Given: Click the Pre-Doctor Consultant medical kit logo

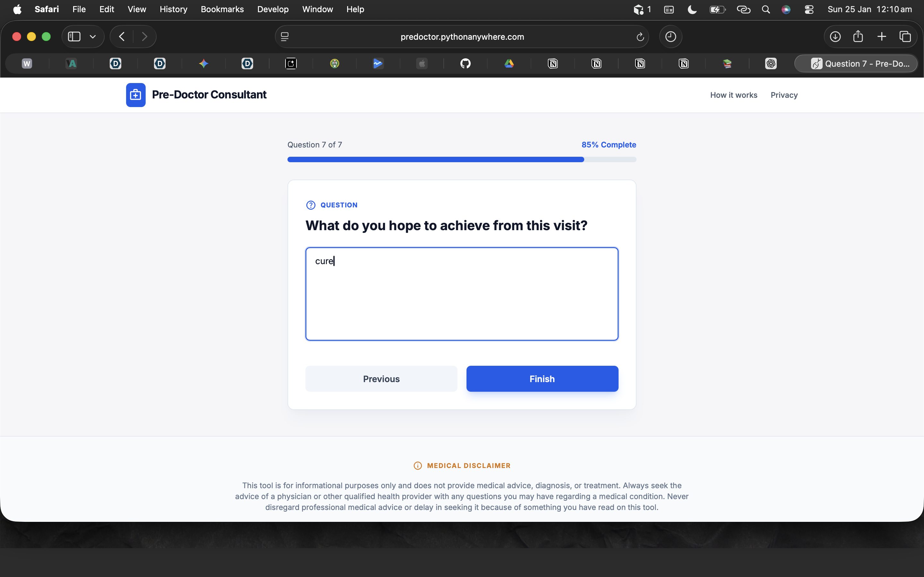Looking at the screenshot, I should pos(135,95).
